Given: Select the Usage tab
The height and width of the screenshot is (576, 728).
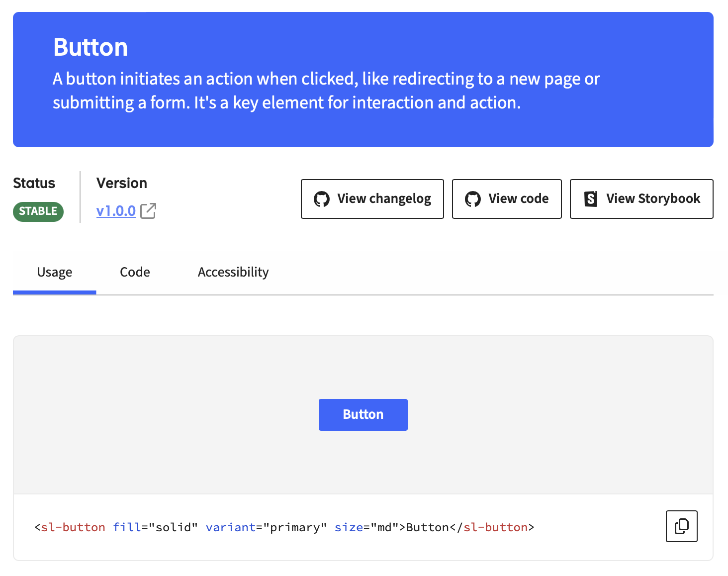Looking at the screenshot, I should 55,272.
